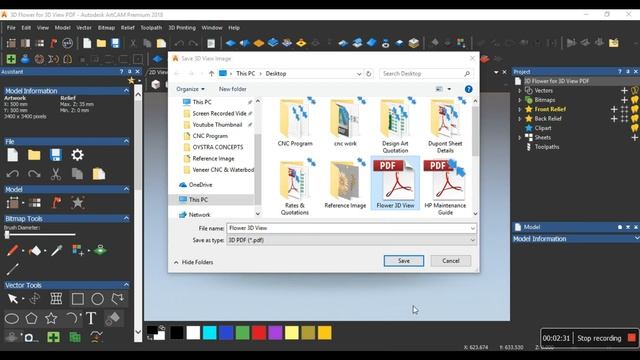The image size is (640, 360).
Task: Toggle the bulb icon on Bitmaps row
Action: pos(635,100)
